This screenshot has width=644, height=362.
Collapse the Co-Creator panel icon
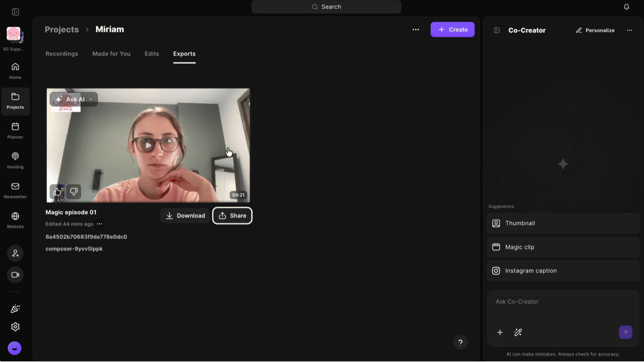click(x=497, y=30)
